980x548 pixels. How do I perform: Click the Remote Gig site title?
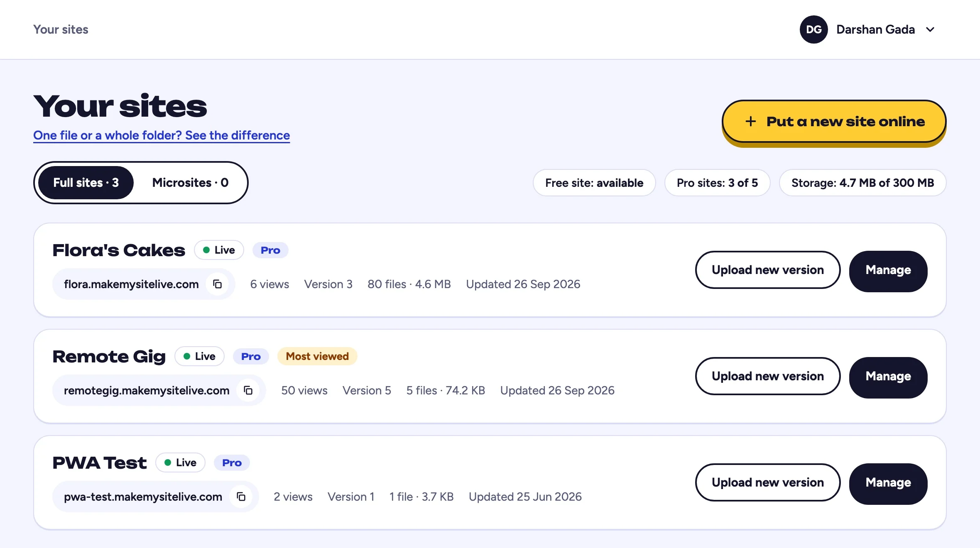109,357
